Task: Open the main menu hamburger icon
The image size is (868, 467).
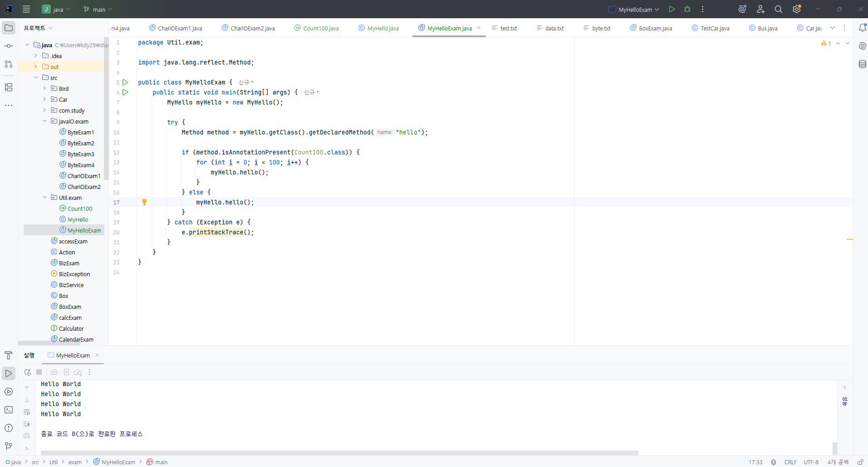Action: (x=26, y=9)
